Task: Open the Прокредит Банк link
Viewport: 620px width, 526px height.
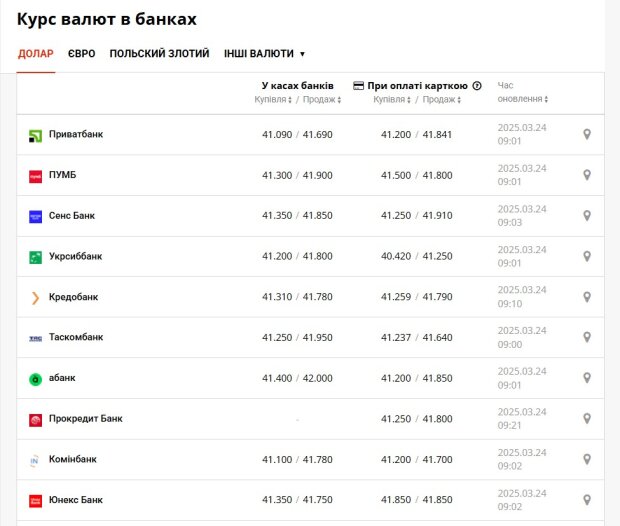Action: pyautogui.click(x=85, y=418)
